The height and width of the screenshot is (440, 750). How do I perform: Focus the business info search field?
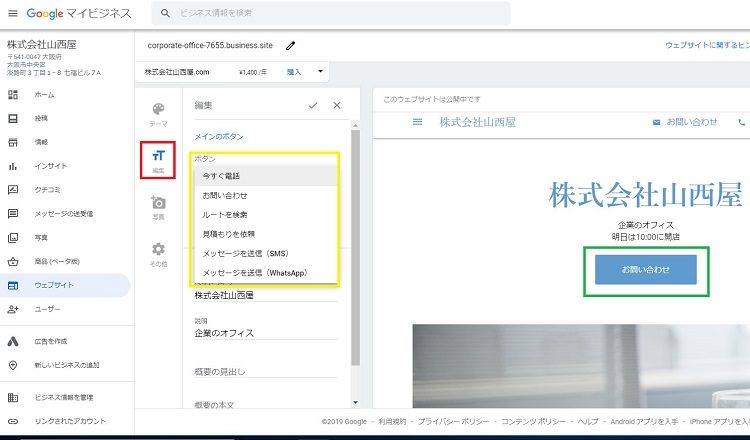pyautogui.click(x=331, y=13)
